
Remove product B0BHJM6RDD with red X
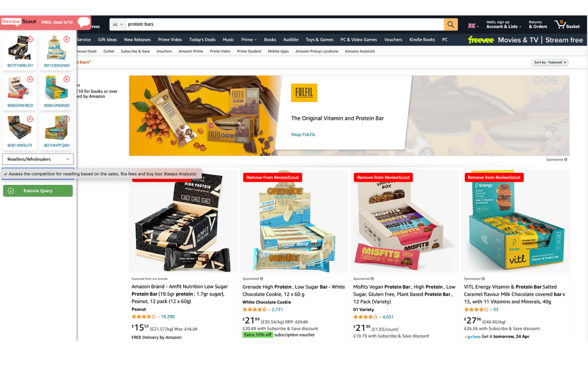pyautogui.click(x=67, y=79)
